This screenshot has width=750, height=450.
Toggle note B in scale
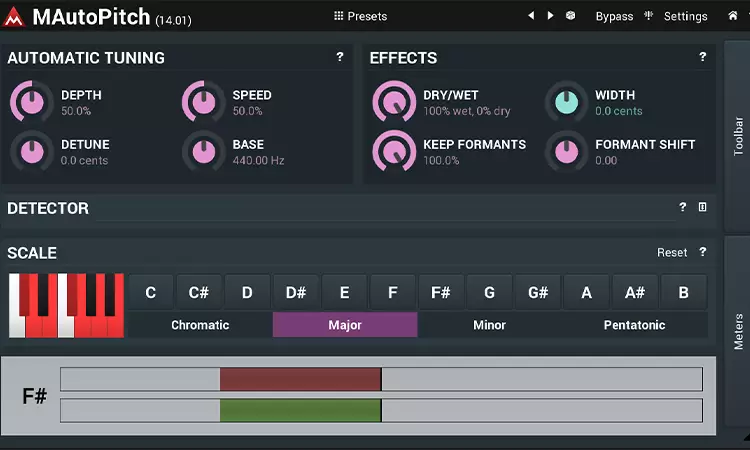[684, 292]
